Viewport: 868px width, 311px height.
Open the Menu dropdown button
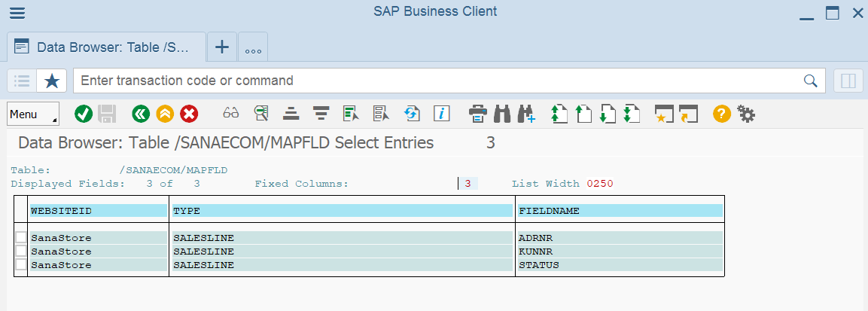coord(33,114)
